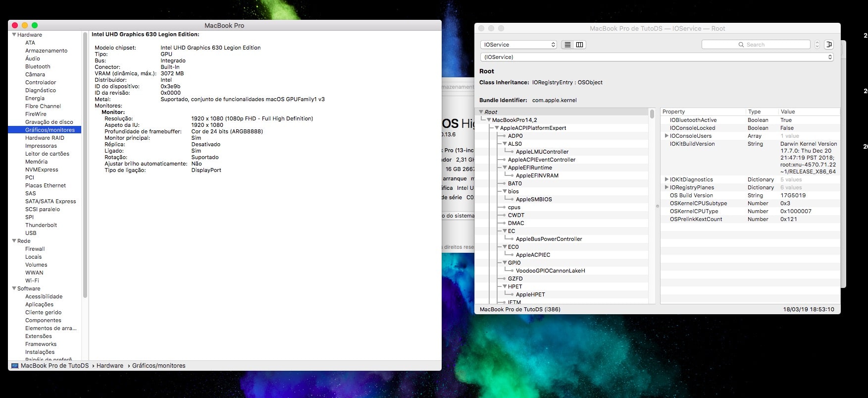Click the stepper beside the Search field
This screenshot has width=868, height=398.
(x=817, y=45)
